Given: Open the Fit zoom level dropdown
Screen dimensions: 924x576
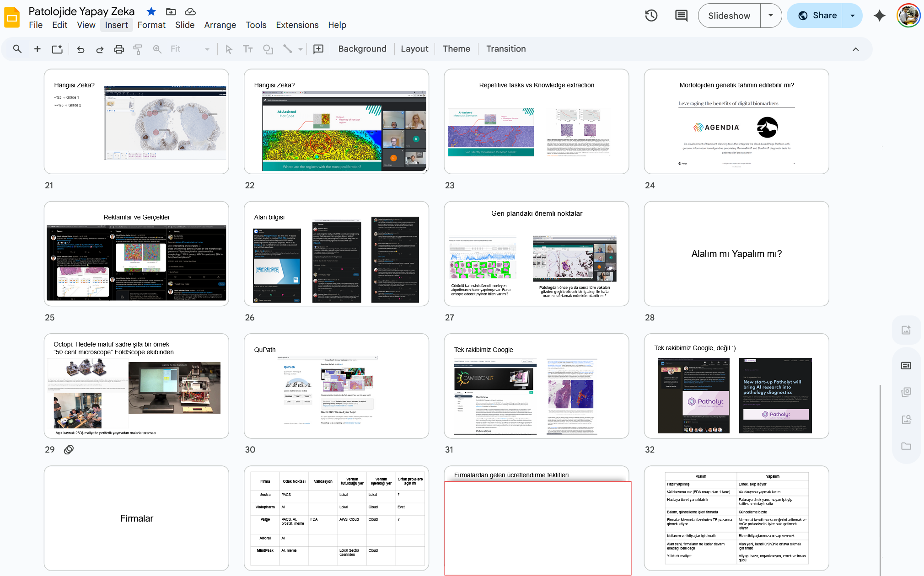Looking at the screenshot, I should point(190,49).
